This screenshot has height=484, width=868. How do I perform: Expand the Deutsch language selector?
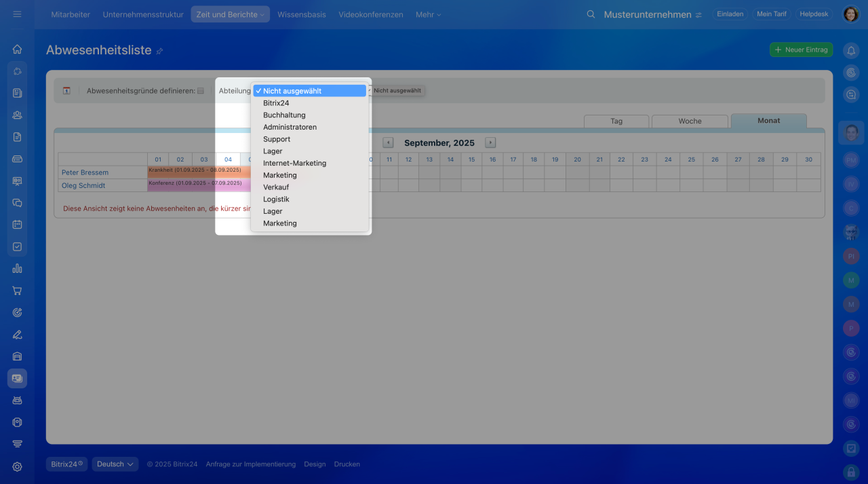tap(115, 464)
